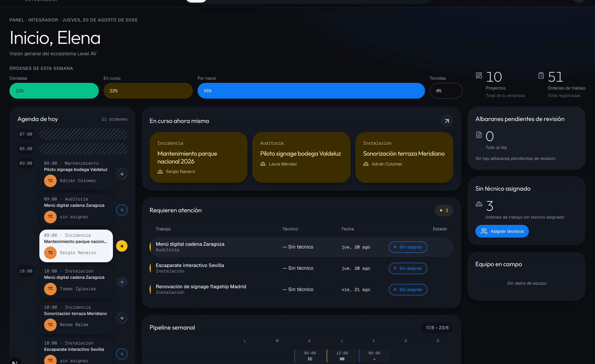Click the Proyectos grid icon
Image resolution: width=595 pixels, height=364 pixels.
tap(479, 75)
